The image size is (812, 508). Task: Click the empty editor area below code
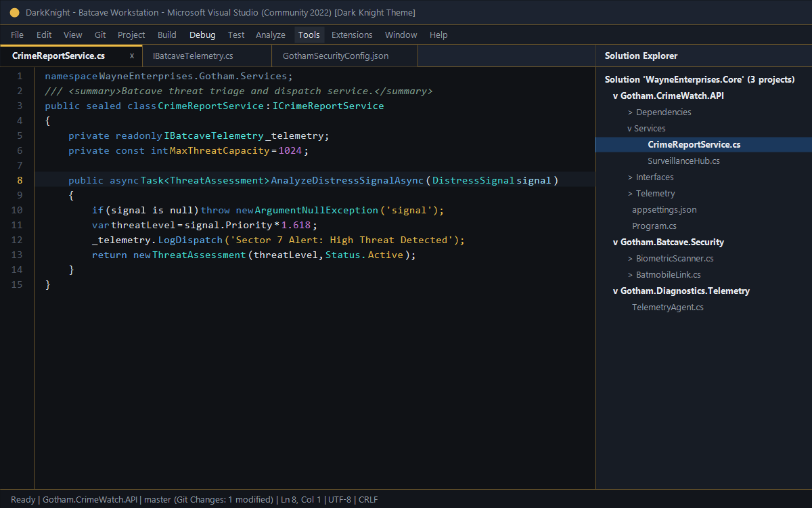tap(315, 389)
